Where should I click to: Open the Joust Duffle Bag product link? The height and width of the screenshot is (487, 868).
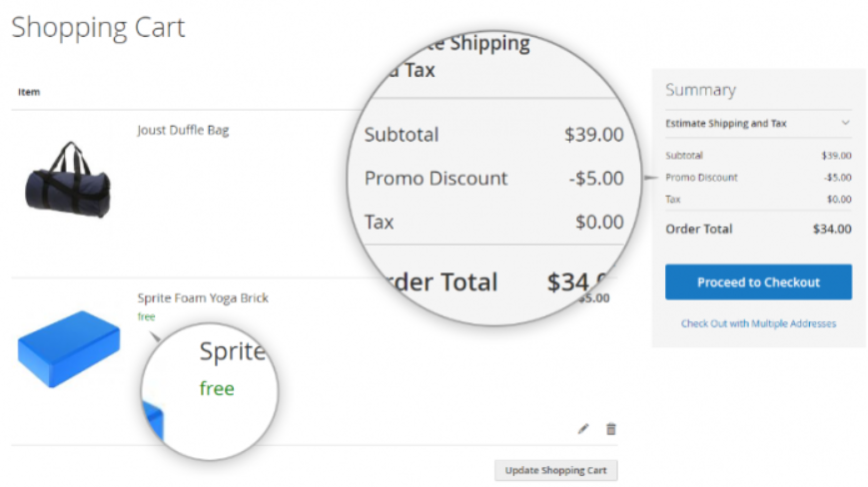pos(183,131)
